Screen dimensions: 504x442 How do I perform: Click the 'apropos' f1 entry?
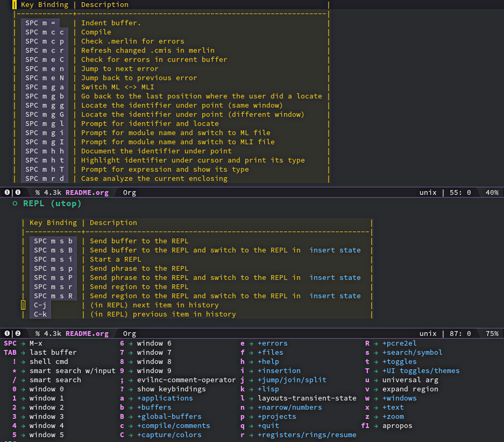click(x=397, y=426)
